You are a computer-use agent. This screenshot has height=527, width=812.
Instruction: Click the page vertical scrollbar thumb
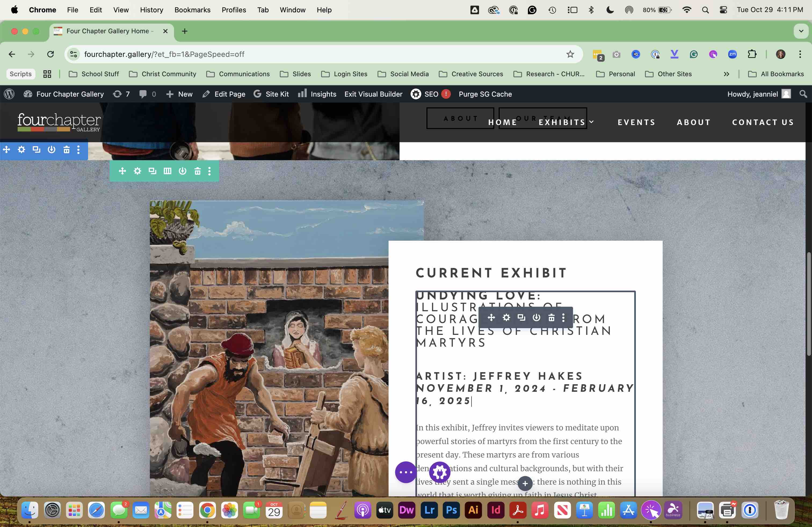pyautogui.click(x=809, y=304)
